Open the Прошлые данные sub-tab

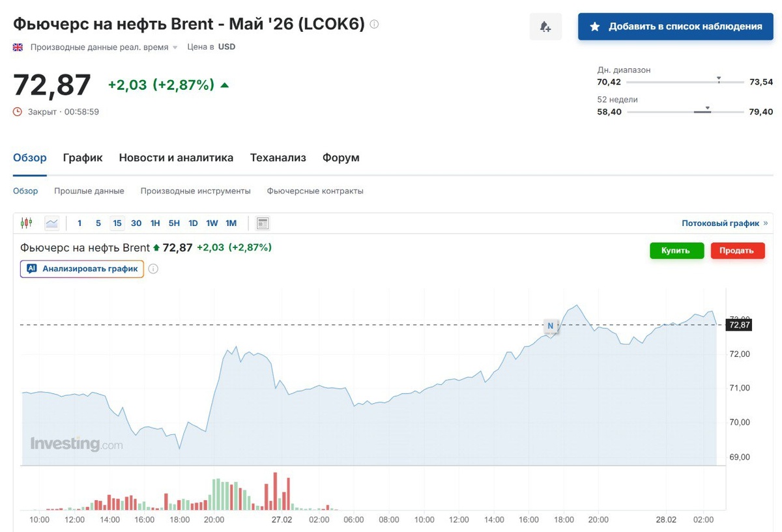89,191
